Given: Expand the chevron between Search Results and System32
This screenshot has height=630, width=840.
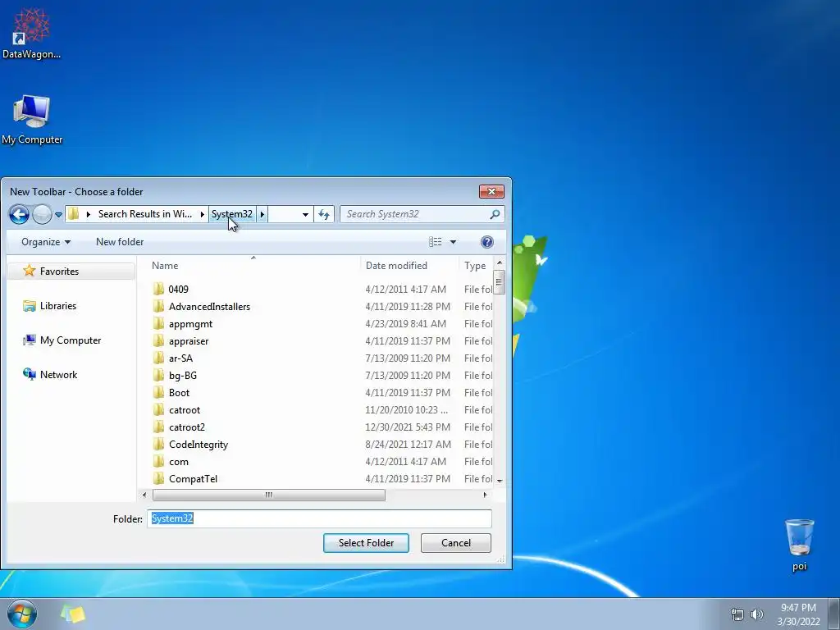Looking at the screenshot, I should point(202,214).
